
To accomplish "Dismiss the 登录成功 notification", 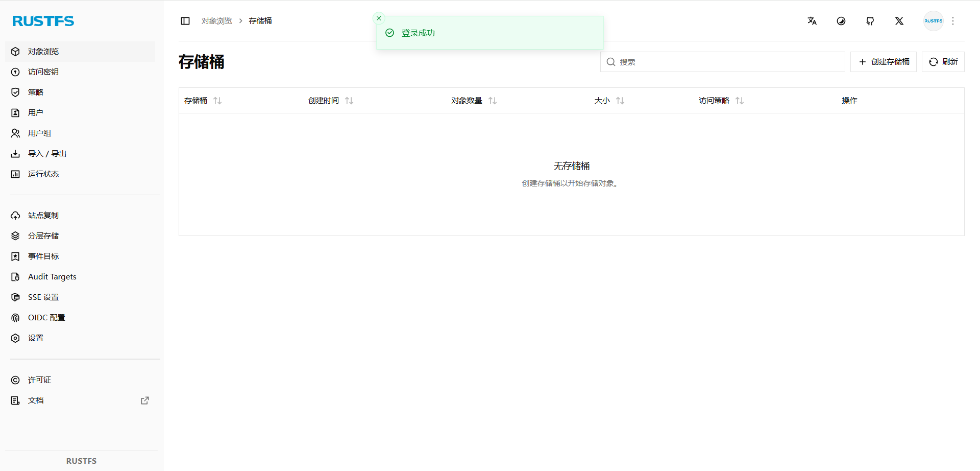I will tap(379, 18).
